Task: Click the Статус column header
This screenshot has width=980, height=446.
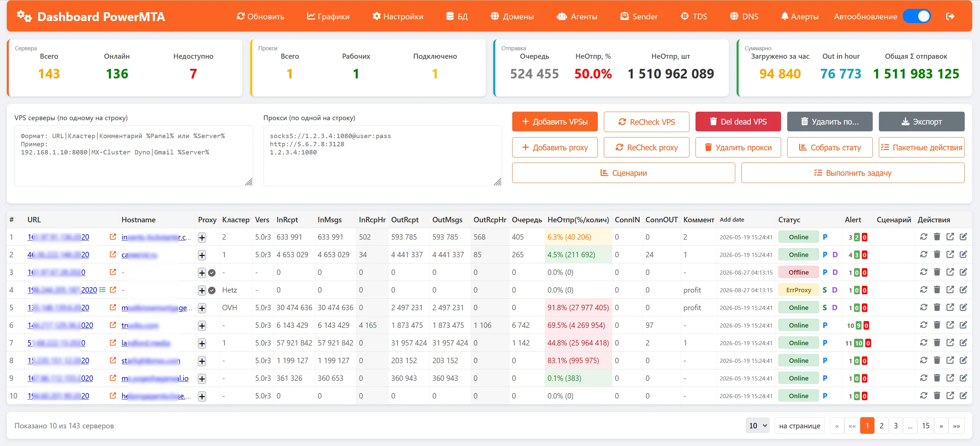Action: pyautogui.click(x=789, y=220)
